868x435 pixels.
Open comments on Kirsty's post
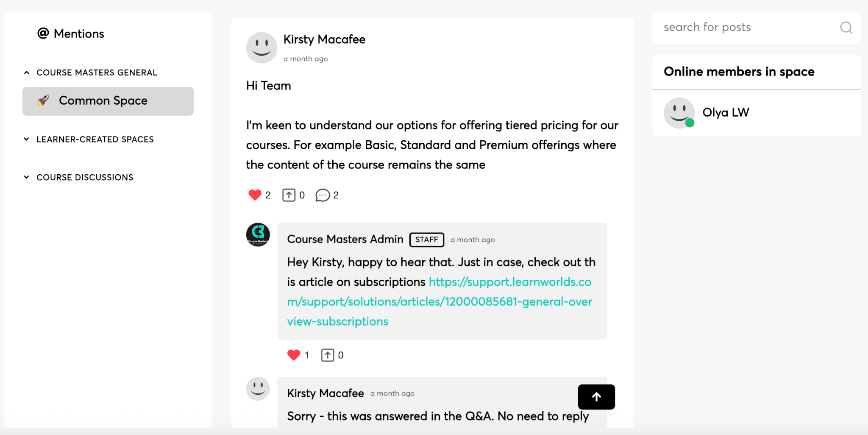(x=323, y=195)
